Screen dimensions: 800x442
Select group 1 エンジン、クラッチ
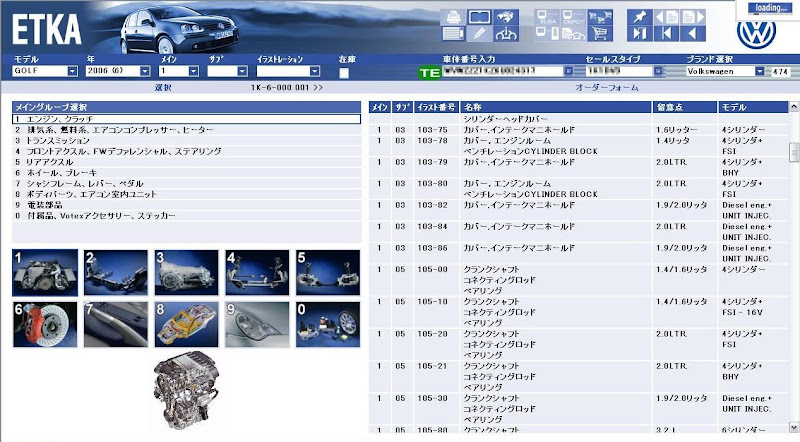click(x=186, y=119)
